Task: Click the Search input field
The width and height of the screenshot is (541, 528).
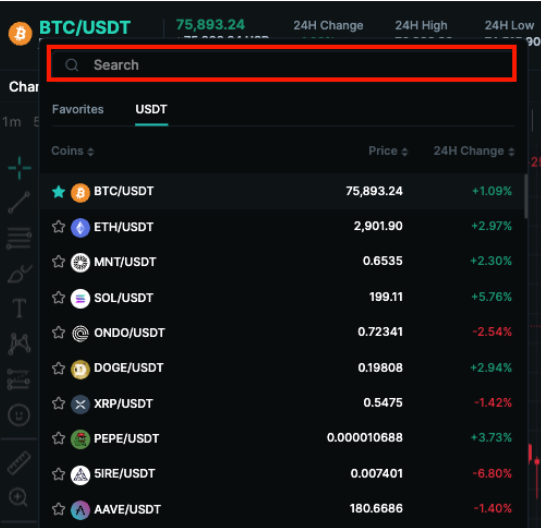Action: tap(282, 64)
